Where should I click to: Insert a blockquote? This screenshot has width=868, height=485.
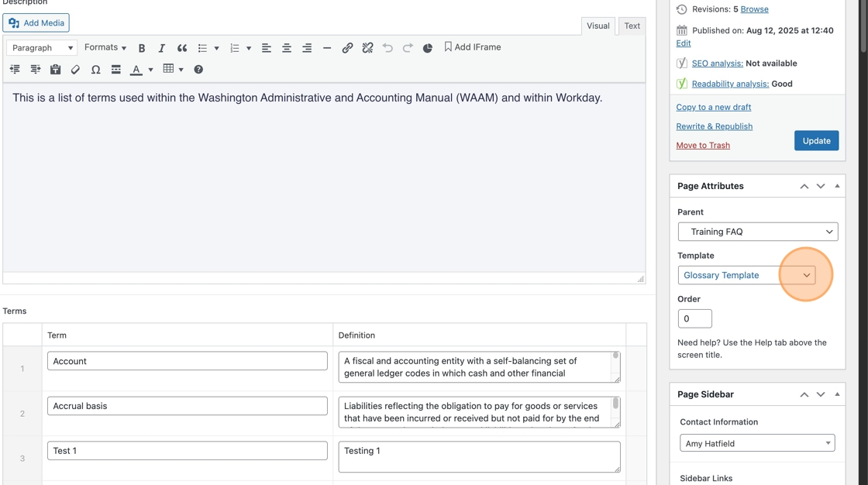[182, 48]
